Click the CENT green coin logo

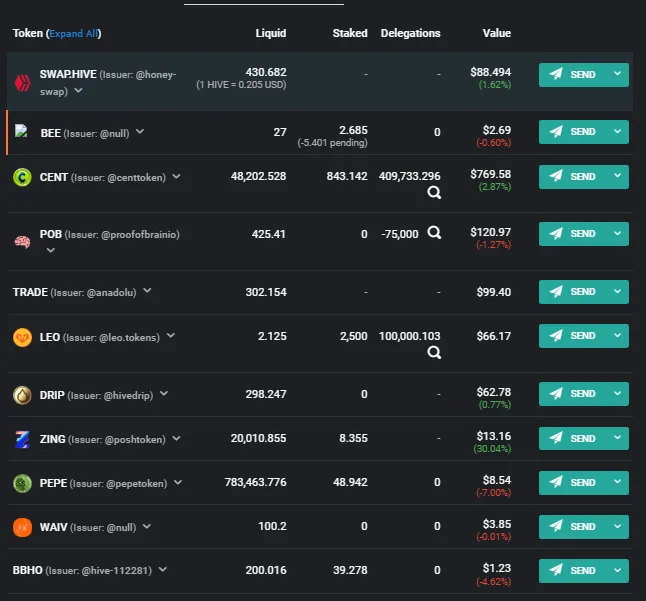point(22,178)
